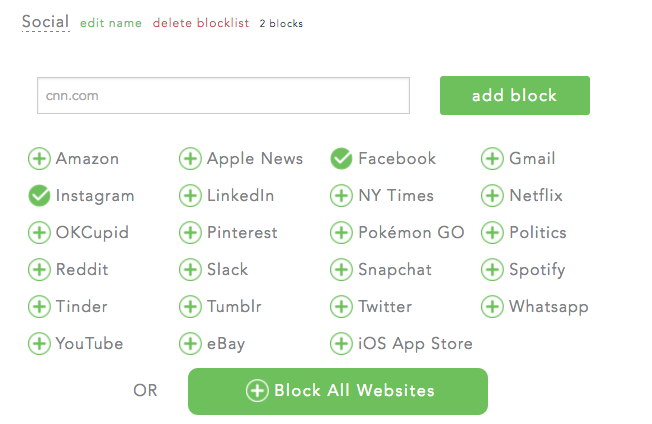Click the plus icon next to Spotify

click(492, 270)
